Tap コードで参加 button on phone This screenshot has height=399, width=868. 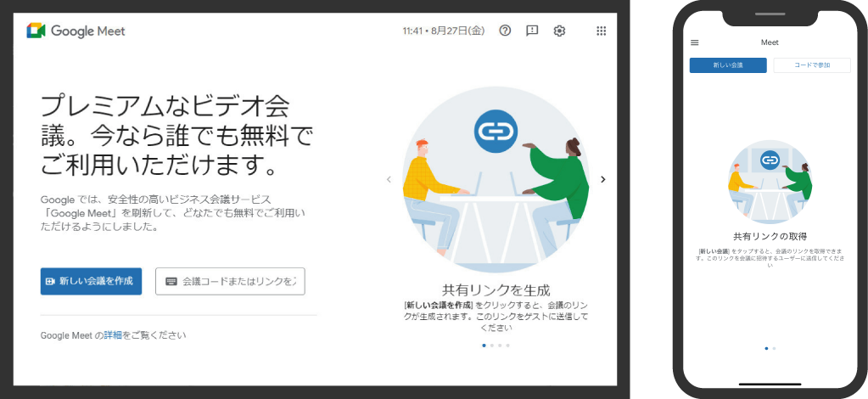pyautogui.click(x=811, y=65)
